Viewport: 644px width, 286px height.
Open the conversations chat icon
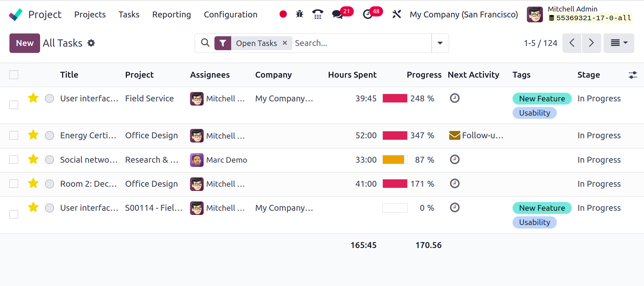click(337, 14)
